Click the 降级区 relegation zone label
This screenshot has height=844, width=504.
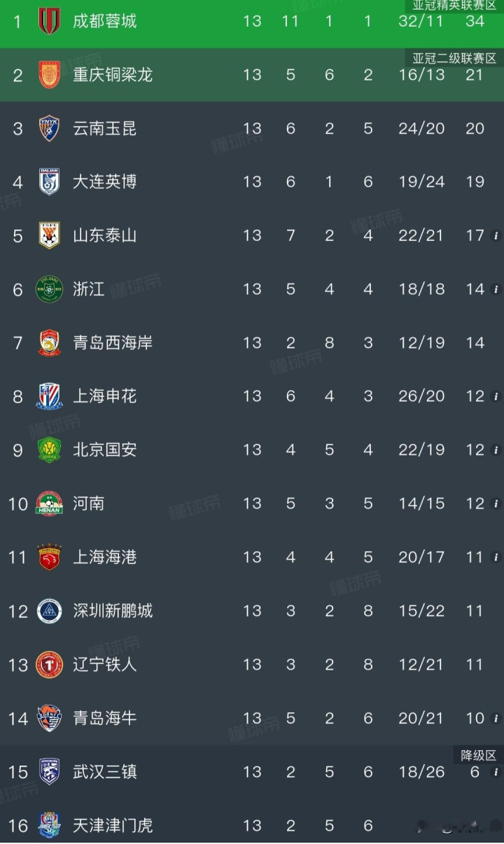[478, 756]
